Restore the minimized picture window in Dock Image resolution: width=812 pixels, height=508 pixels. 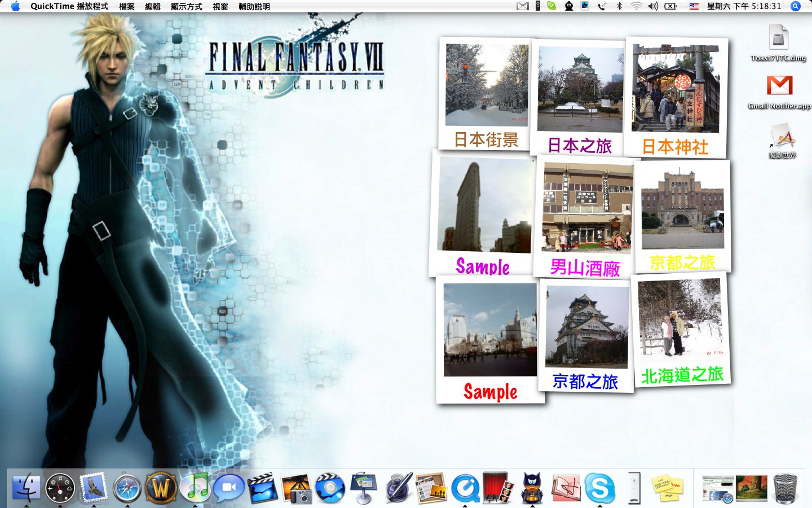coord(751,488)
